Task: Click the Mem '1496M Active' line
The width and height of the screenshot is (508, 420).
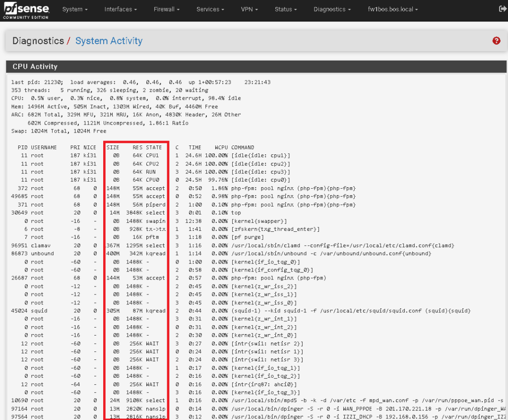Action: point(115,106)
